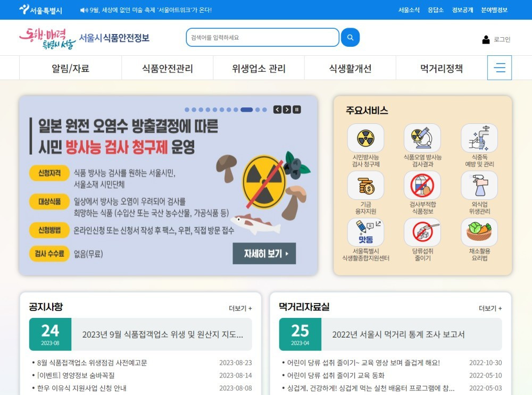Click the 서울특별시 logo in the top bar
532x395 pixels.
click(41, 10)
